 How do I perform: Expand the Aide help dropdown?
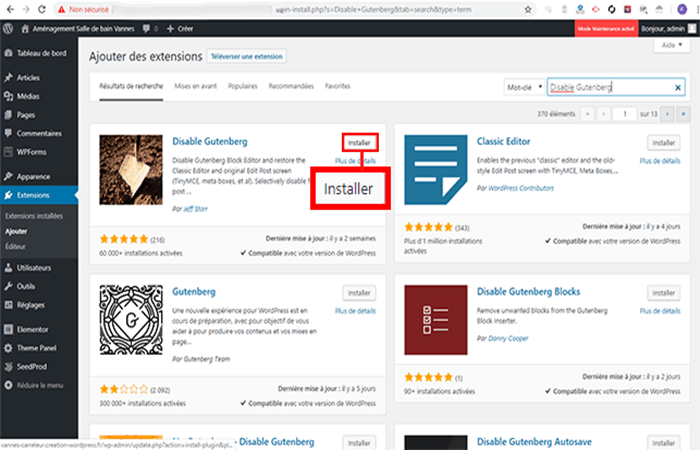(672, 45)
